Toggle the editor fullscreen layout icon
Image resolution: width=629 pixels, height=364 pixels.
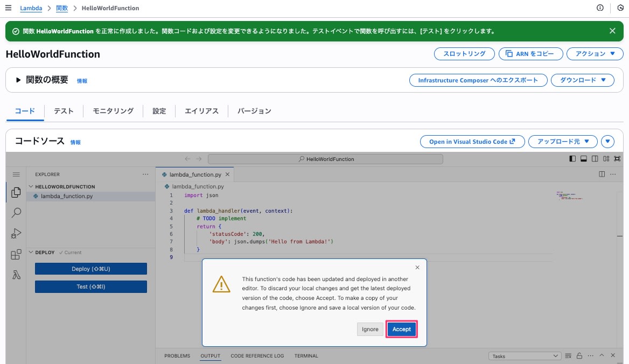point(617,159)
